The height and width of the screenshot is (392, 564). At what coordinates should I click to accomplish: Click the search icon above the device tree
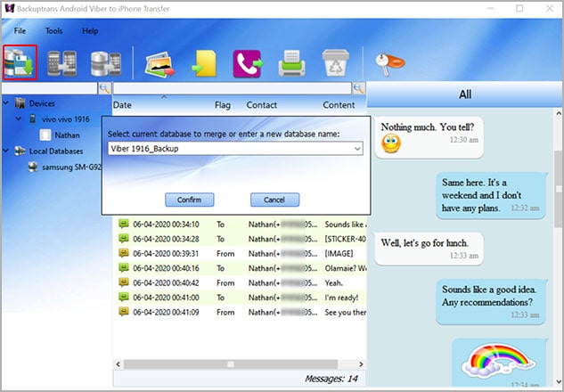(104, 88)
